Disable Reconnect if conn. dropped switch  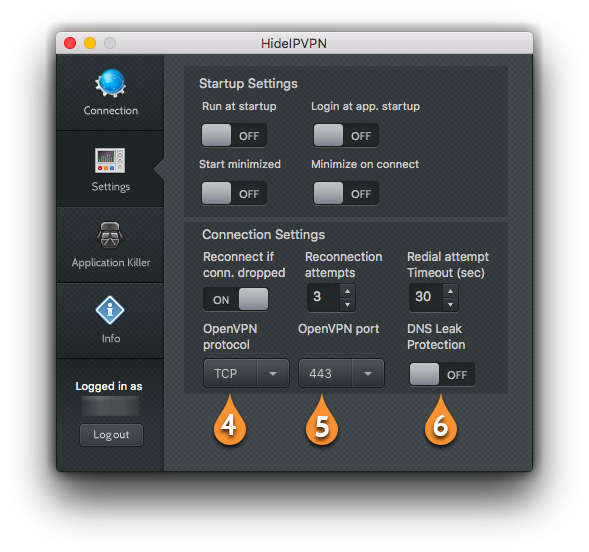tap(236, 299)
